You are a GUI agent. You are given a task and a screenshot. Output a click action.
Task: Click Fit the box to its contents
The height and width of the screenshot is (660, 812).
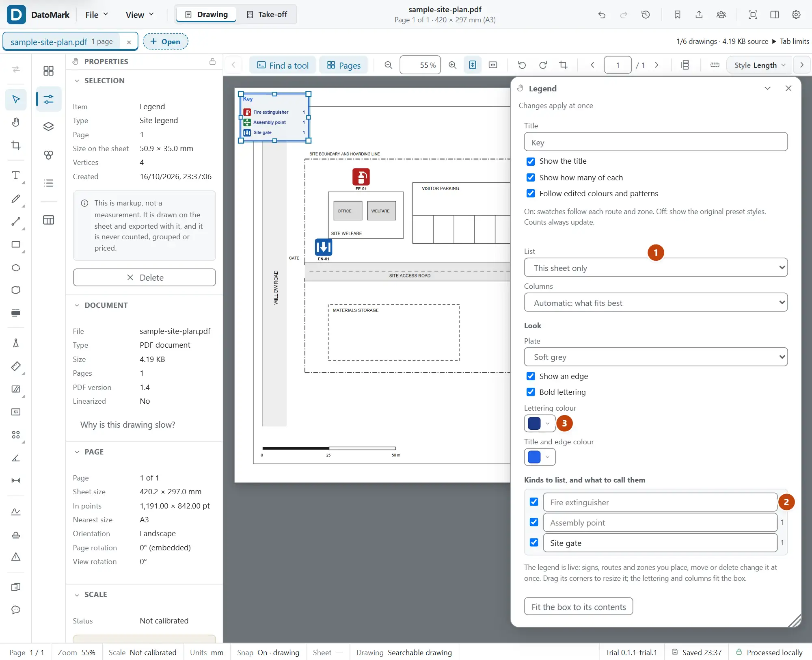[578, 607]
